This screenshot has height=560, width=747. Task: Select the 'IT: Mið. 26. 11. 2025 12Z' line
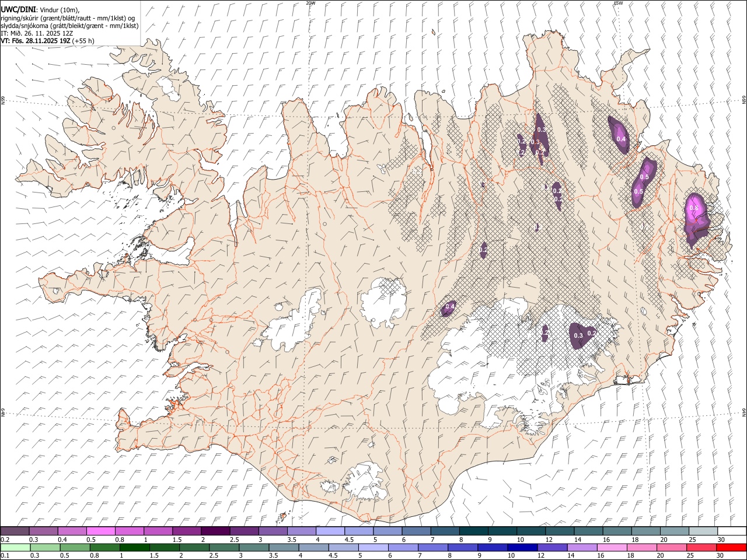click(37, 33)
